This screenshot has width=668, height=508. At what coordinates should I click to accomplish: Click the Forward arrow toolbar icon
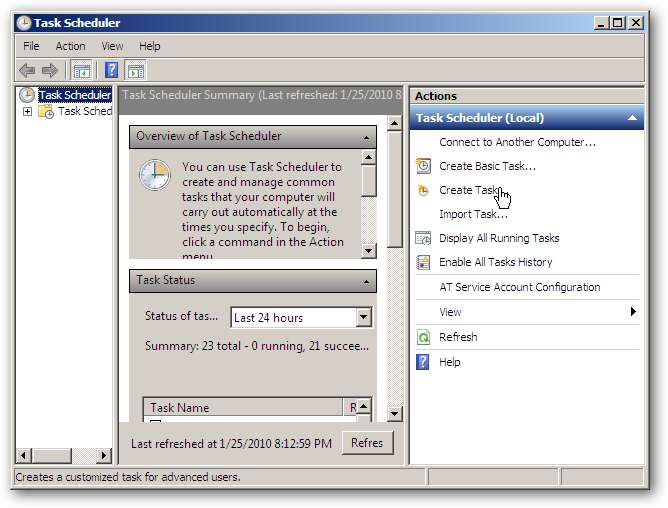[50, 70]
